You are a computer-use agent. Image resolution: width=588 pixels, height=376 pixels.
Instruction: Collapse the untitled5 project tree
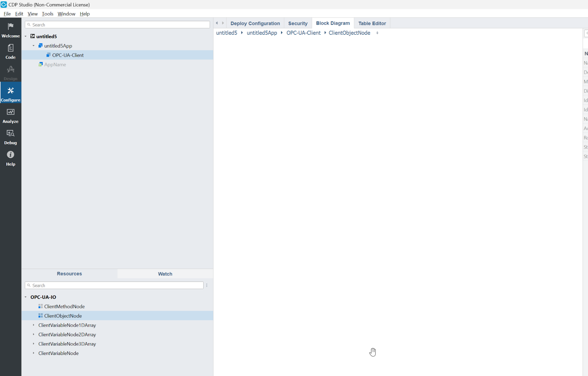26,36
